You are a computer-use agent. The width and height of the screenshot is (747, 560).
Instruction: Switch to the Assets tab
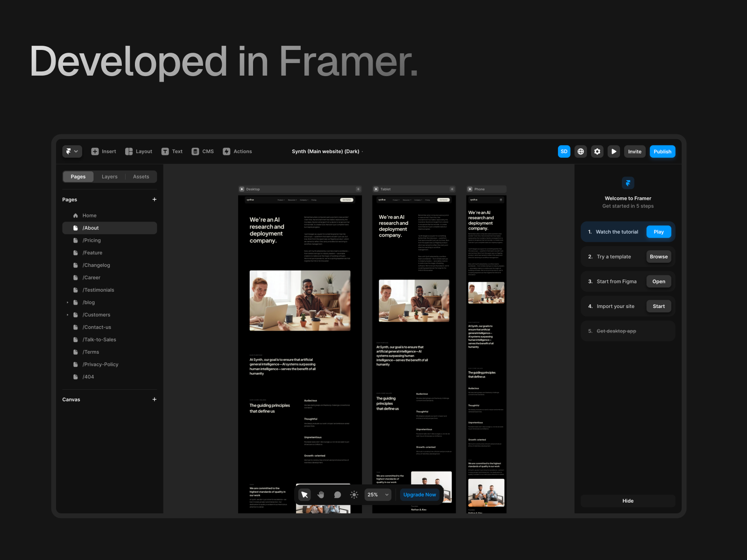[x=141, y=176]
